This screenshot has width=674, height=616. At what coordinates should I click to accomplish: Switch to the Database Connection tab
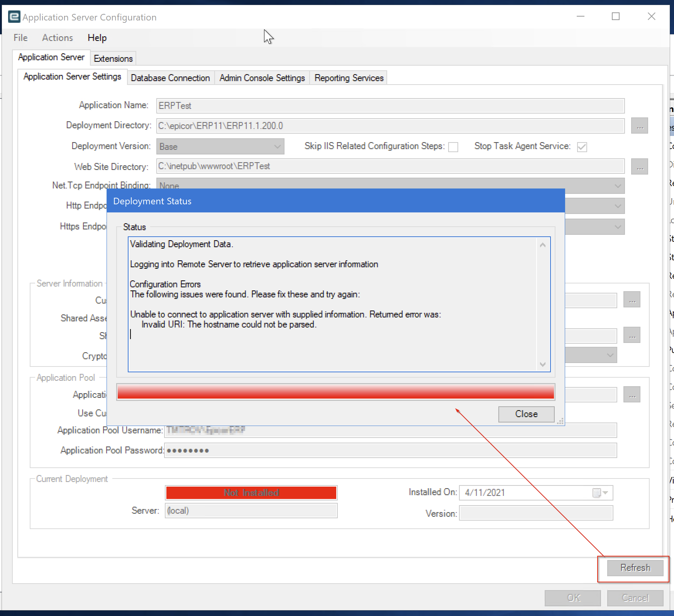[x=170, y=78]
